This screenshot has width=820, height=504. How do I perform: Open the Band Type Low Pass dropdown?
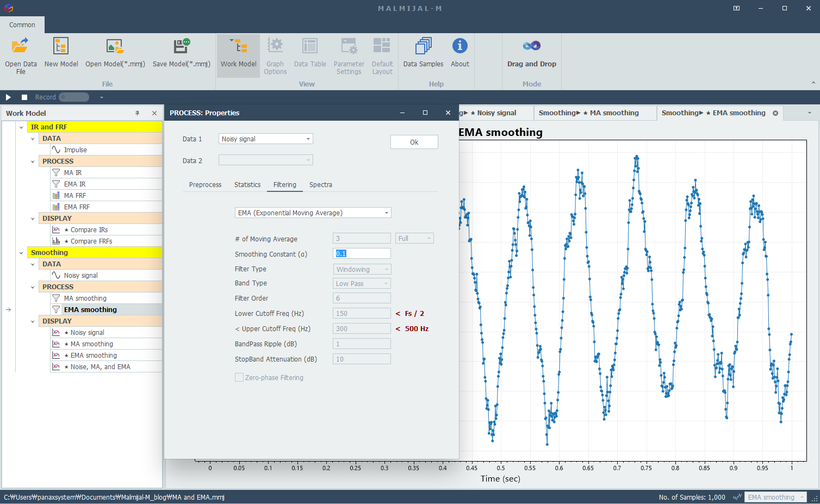(362, 283)
